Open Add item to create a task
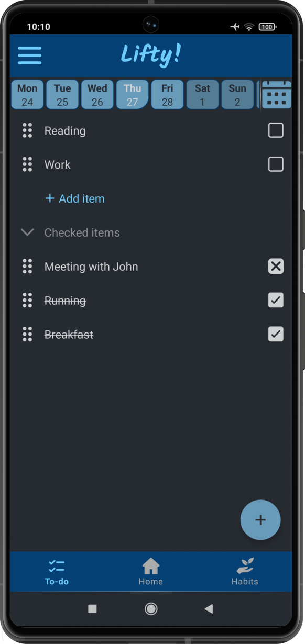Viewport: 305px width, 644px height. tap(75, 198)
